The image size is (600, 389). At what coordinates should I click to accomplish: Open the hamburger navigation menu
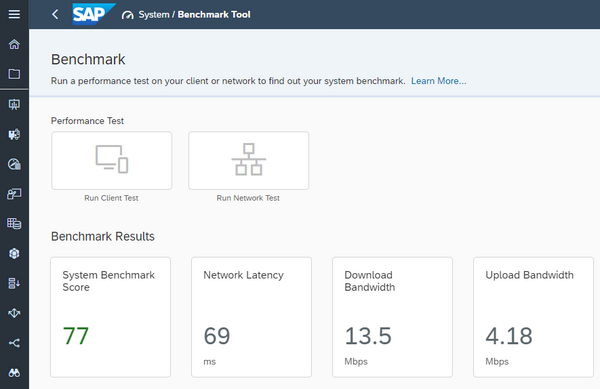click(14, 14)
